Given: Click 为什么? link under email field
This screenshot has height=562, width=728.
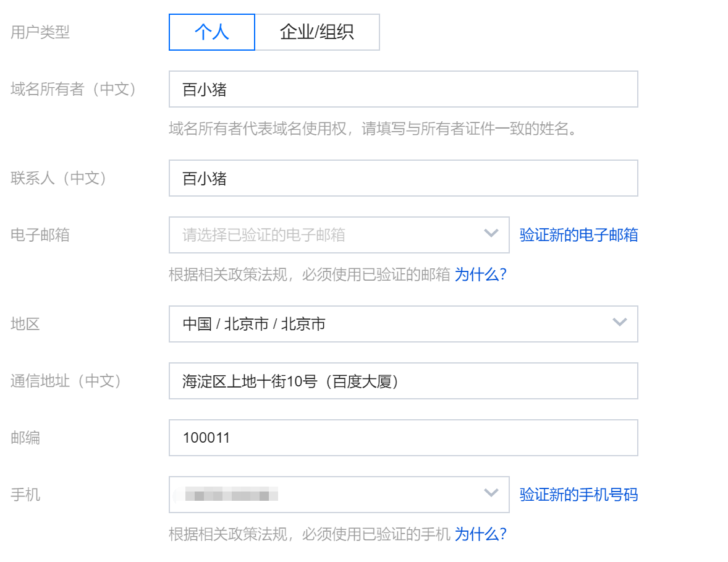Looking at the screenshot, I should (x=481, y=275).
